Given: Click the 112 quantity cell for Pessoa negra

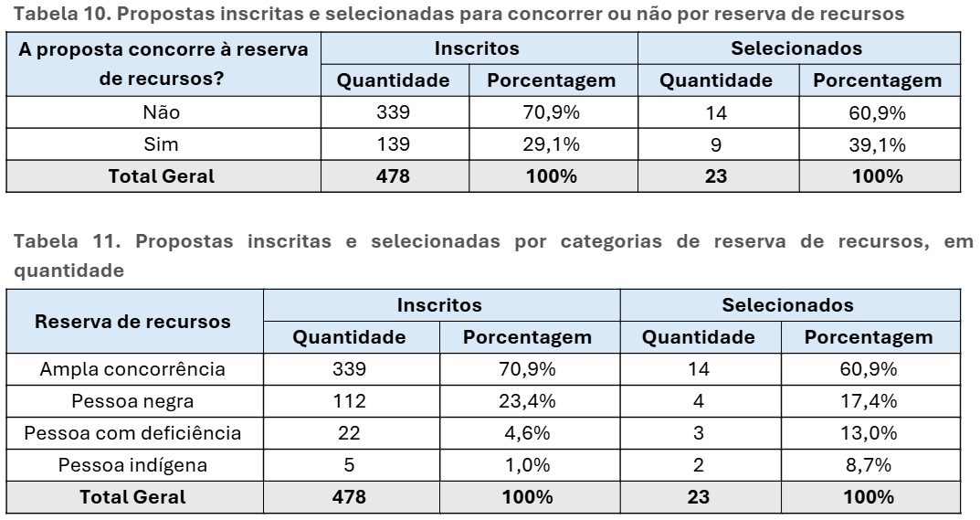Looking at the screenshot, I should point(349,401).
